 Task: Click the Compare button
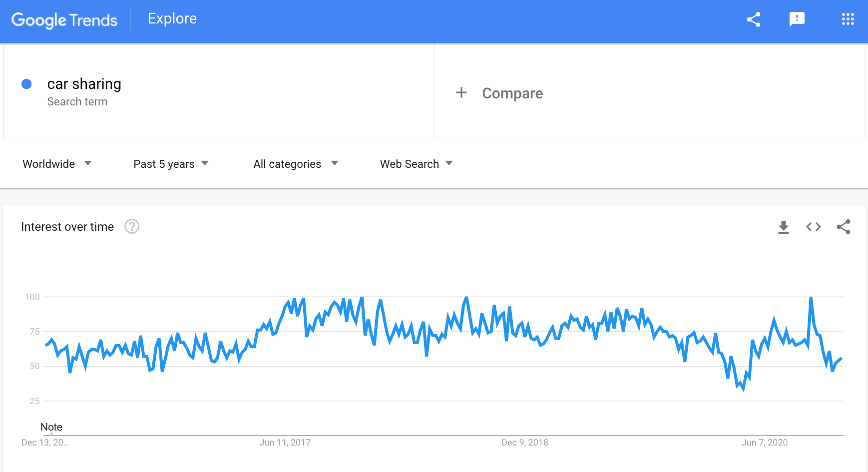[512, 93]
